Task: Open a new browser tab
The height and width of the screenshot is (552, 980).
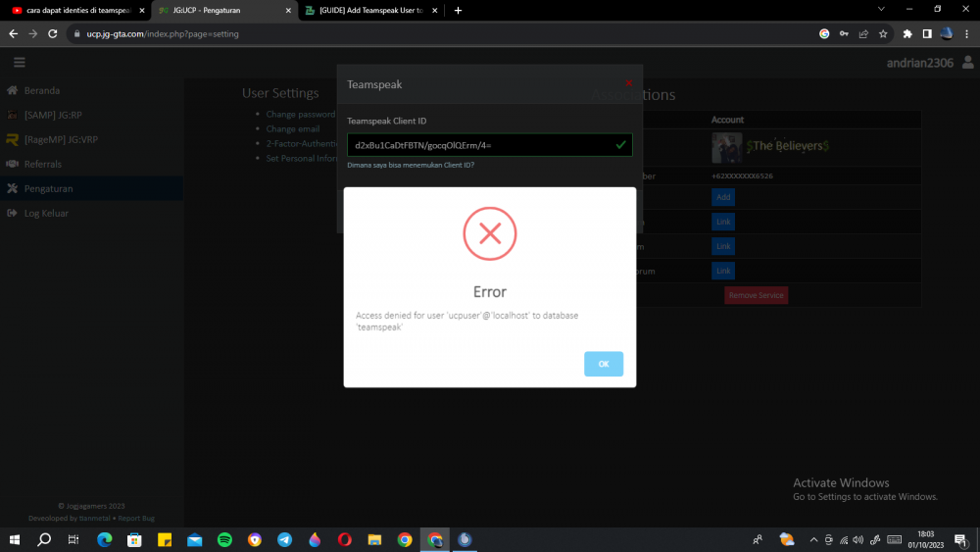Action: [x=458, y=10]
